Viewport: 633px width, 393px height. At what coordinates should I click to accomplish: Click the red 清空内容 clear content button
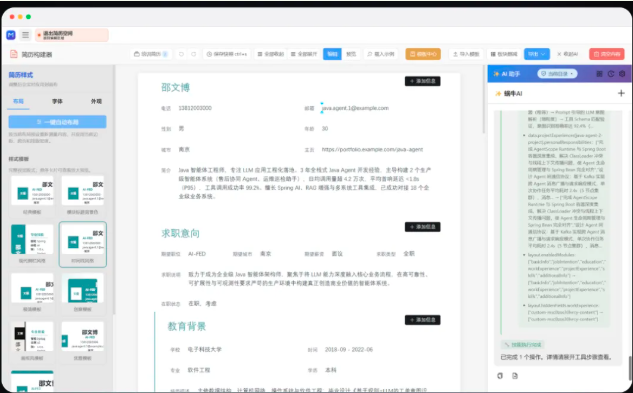607,54
